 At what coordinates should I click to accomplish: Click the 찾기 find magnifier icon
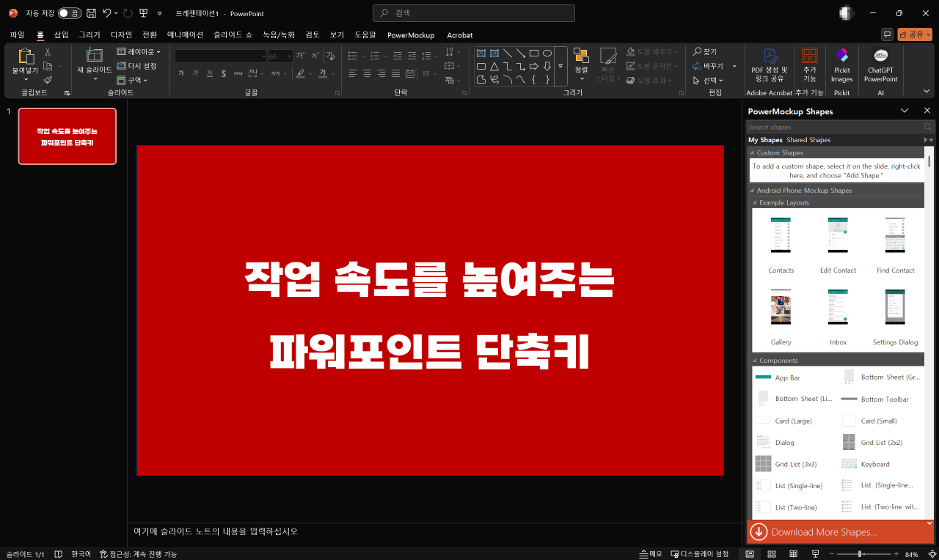click(x=698, y=52)
